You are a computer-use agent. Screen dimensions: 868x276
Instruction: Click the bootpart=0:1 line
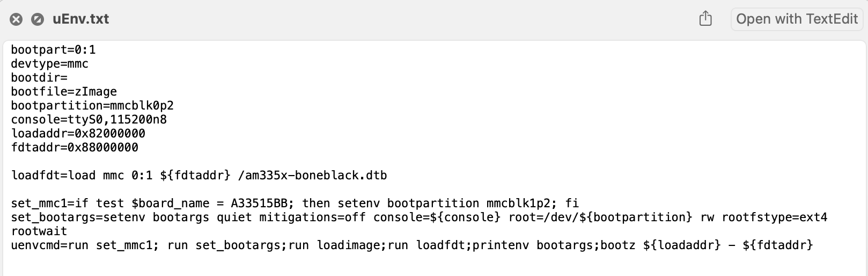tap(53, 50)
